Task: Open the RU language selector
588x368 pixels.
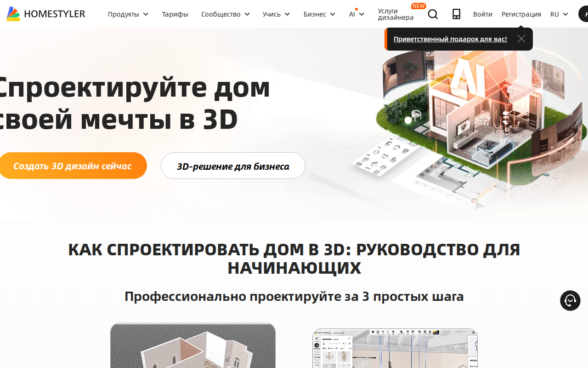Action: click(559, 14)
